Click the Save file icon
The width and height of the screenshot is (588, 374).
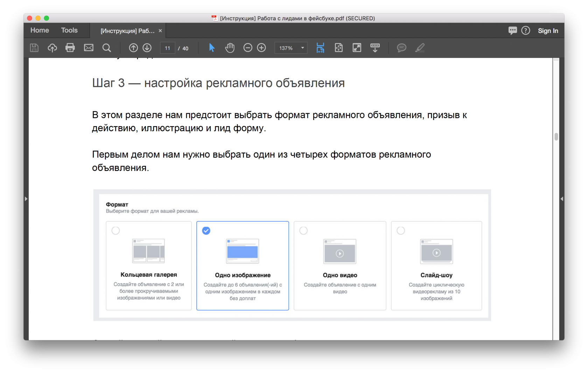[34, 48]
